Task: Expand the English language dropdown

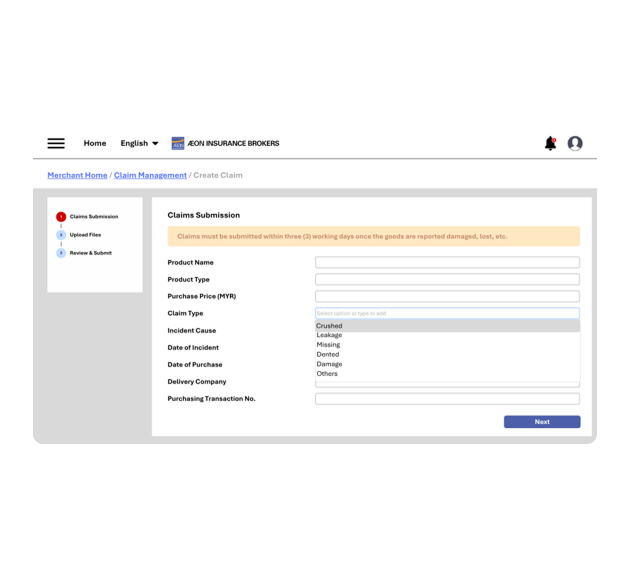Action: click(x=139, y=143)
